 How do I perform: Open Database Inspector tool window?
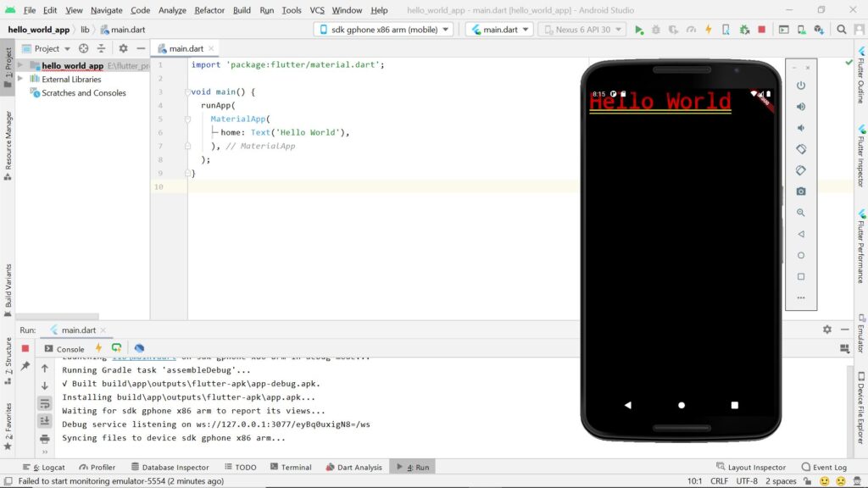coord(170,468)
